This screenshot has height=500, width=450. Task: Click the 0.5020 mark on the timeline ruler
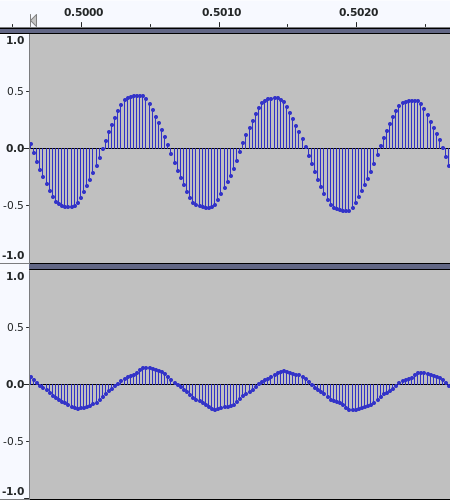pos(359,12)
